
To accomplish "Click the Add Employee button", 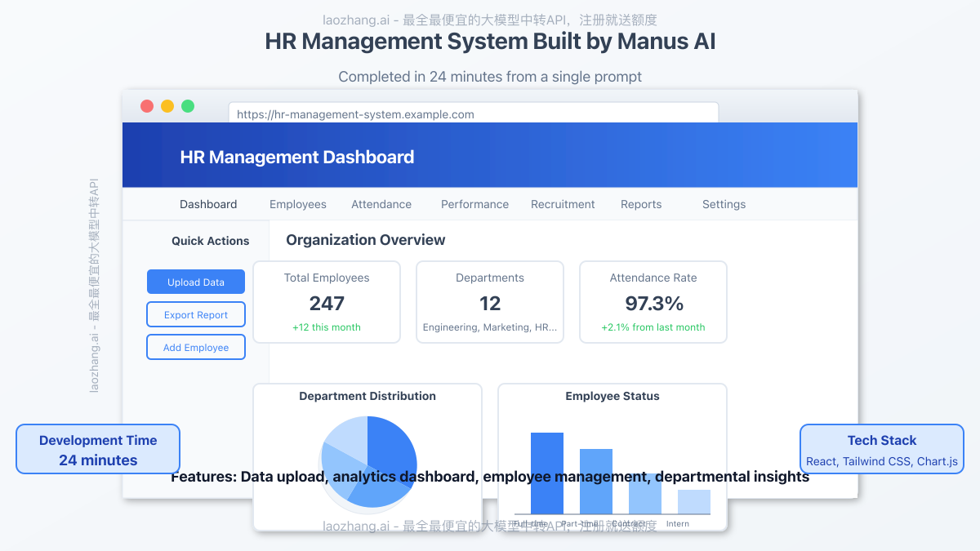I will [196, 347].
